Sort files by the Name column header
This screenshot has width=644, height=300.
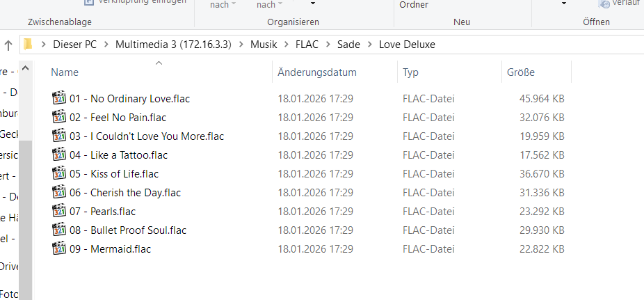coord(65,72)
